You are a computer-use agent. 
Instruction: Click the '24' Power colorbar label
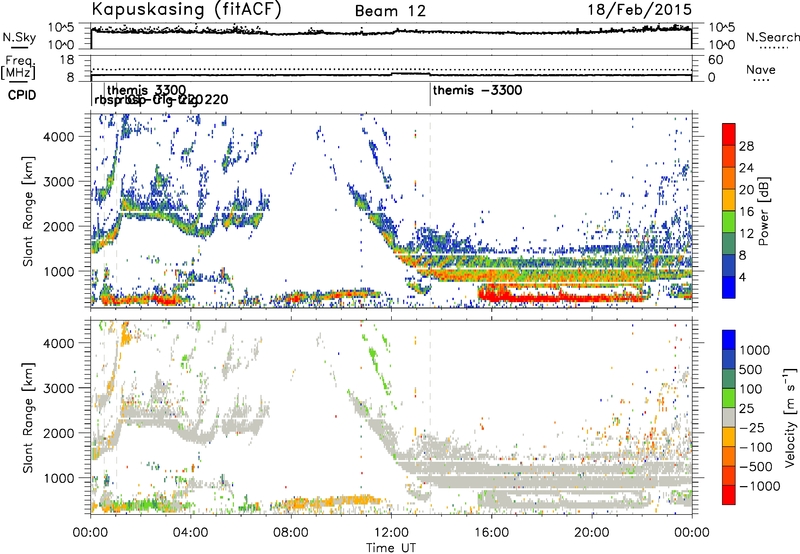(746, 168)
